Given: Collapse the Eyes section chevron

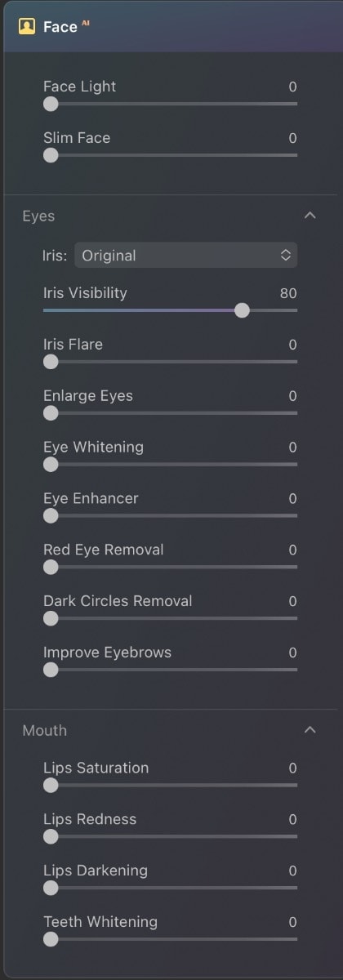Looking at the screenshot, I should click(x=310, y=216).
